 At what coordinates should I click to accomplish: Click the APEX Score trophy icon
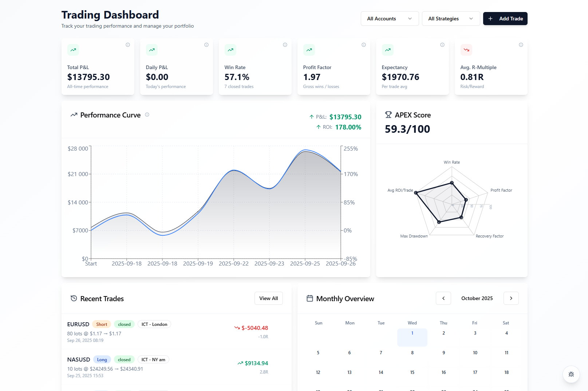coord(388,115)
